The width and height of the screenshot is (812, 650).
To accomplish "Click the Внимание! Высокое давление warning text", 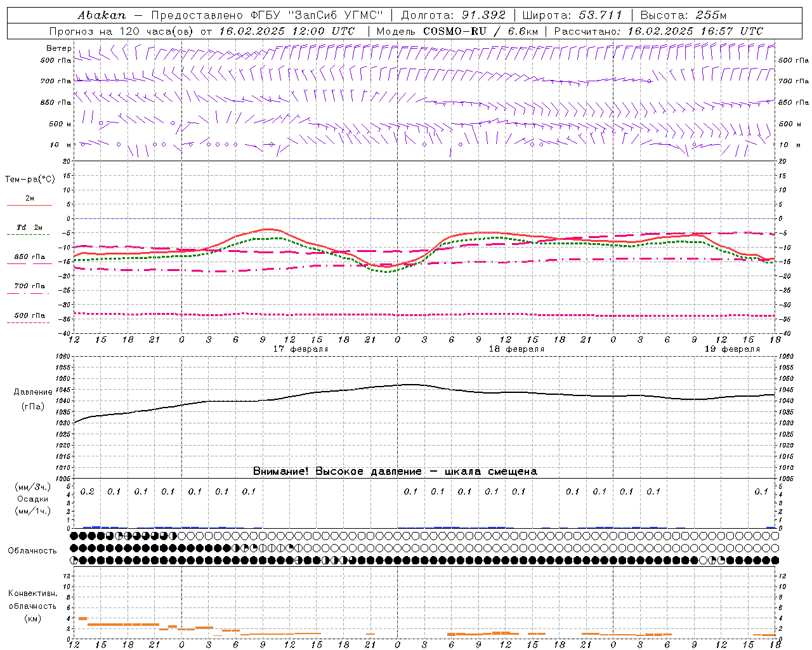I will pyautogui.click(x=395, y=471).
